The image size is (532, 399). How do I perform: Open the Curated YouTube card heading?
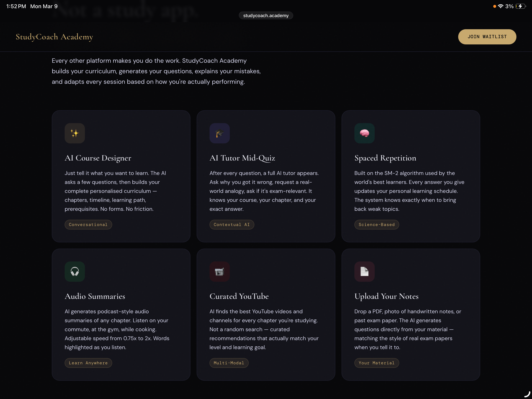[239, 296]
